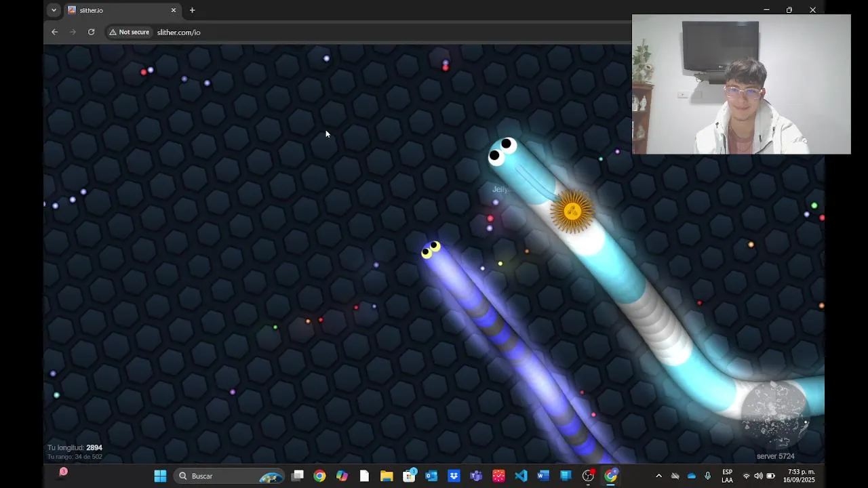Go back in browser history
This screenshot has width=868, height=488.
(55, 32)
